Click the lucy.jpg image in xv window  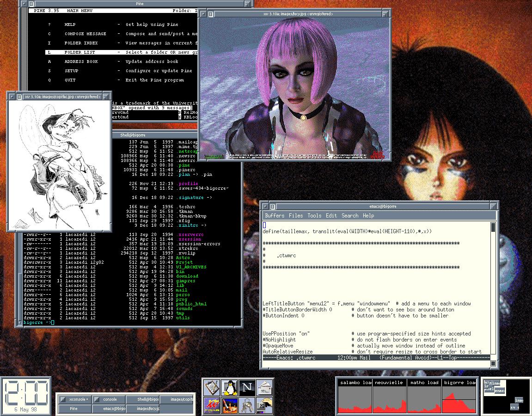pyautogui.click(x=294, y=89)
